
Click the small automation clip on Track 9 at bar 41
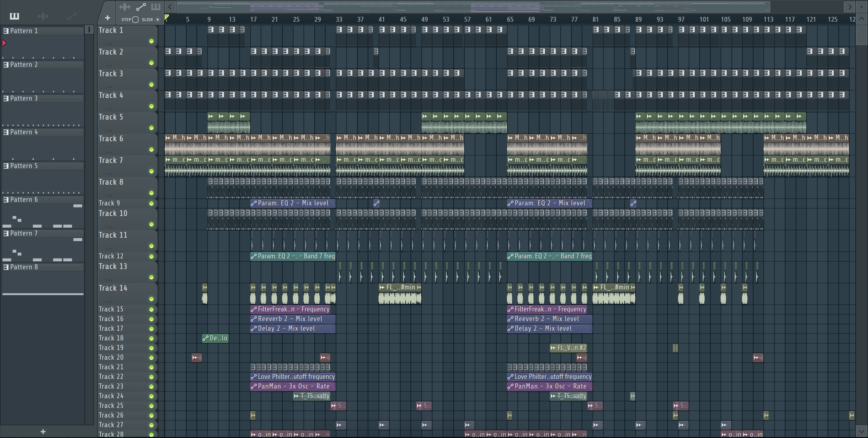[x=376, y=203]
